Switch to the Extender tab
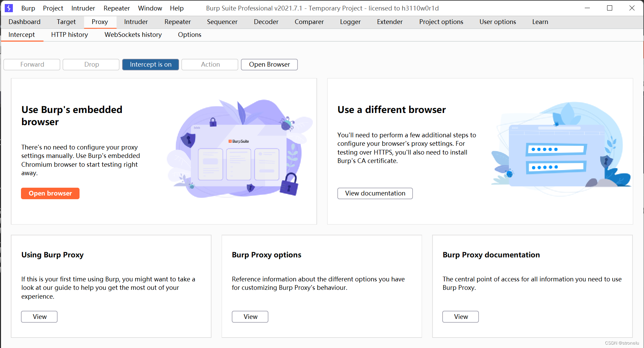Image resolution: width=644 pixels, height=348 pixels. [x=390, y=22]
